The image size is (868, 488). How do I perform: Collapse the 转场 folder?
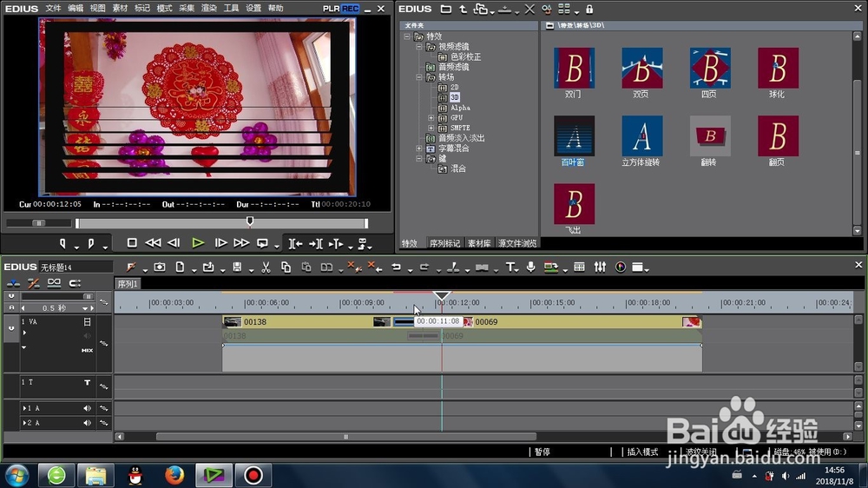click(x=419, y=77)
